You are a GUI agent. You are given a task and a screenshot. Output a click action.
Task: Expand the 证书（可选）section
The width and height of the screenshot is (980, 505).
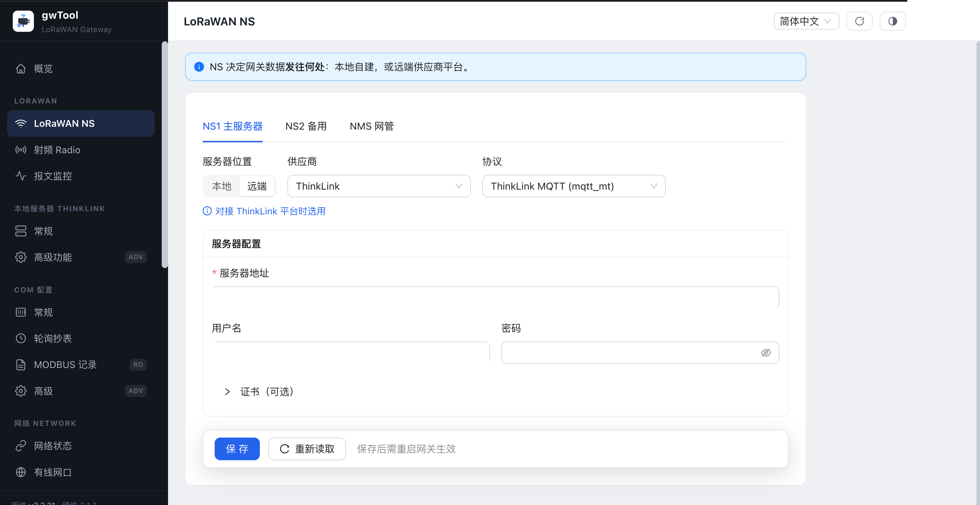click(259, 392)
